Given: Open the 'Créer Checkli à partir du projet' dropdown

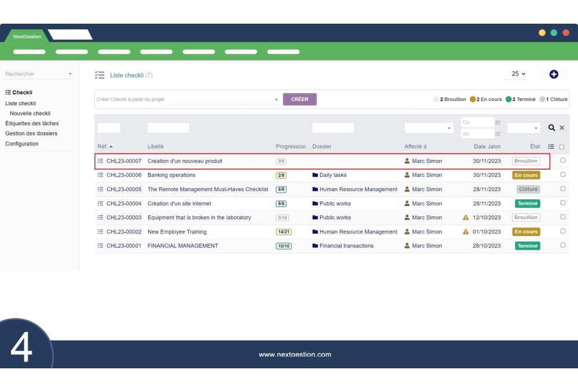Looking at the screenshot, I should 276,99.
